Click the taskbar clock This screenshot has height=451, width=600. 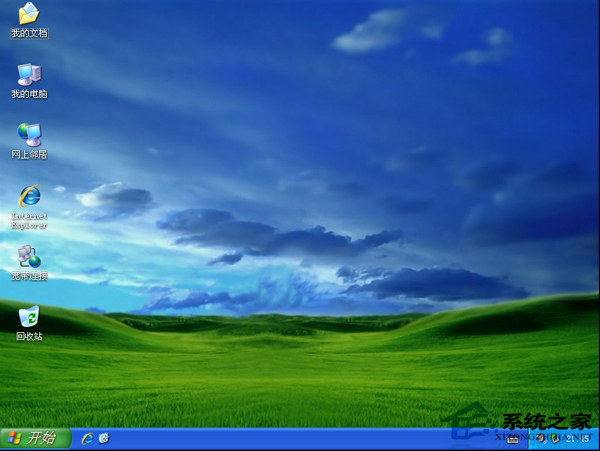click(x=577, y=439)
